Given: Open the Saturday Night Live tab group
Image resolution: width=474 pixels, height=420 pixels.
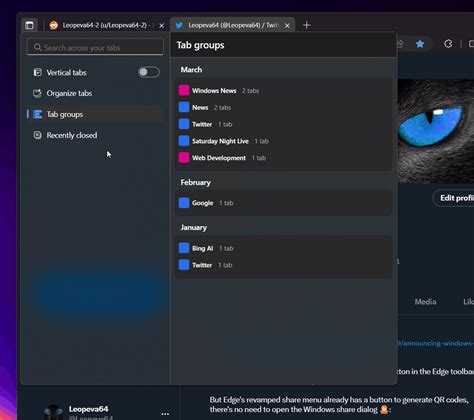Looking at the screenshot, I should click(283, 141).
